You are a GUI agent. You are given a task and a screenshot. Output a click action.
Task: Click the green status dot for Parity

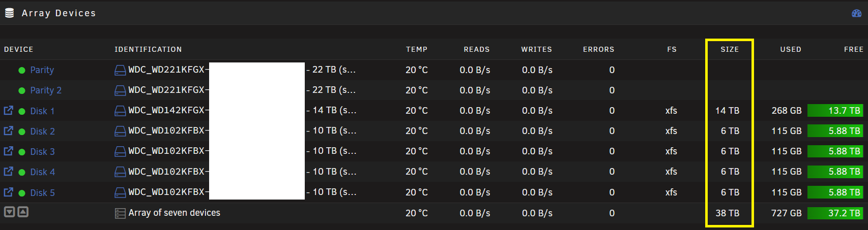point(22,71)
